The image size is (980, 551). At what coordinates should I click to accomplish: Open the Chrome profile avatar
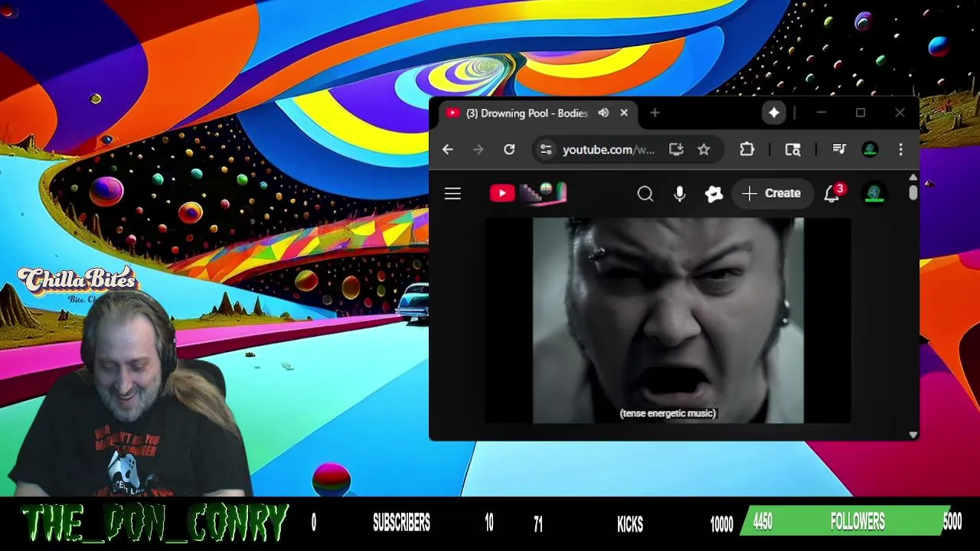[x=870, y=150]
